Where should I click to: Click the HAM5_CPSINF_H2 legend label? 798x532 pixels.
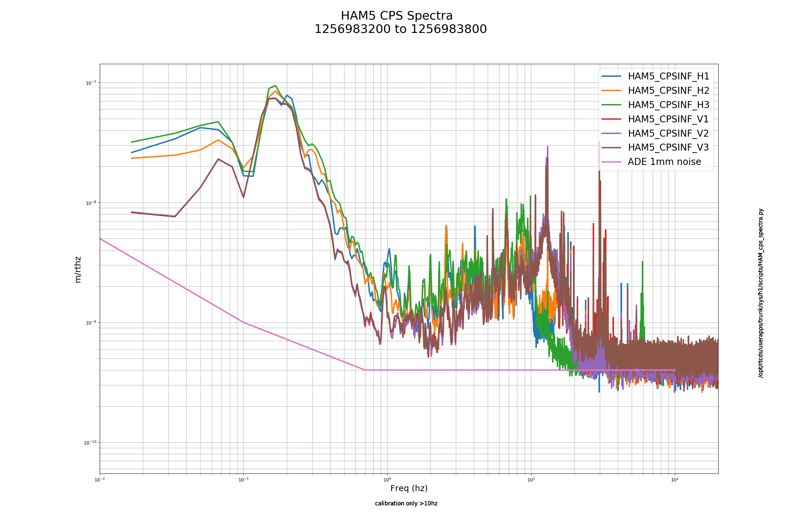(x=668, y=90)
